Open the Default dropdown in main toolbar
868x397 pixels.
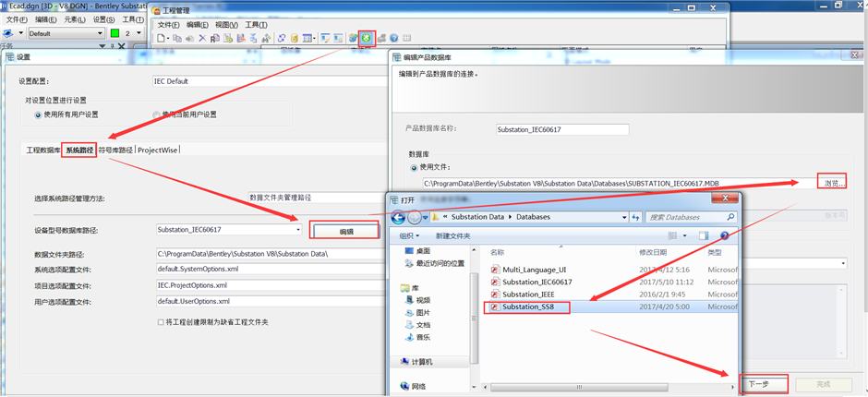pos(101,33)
